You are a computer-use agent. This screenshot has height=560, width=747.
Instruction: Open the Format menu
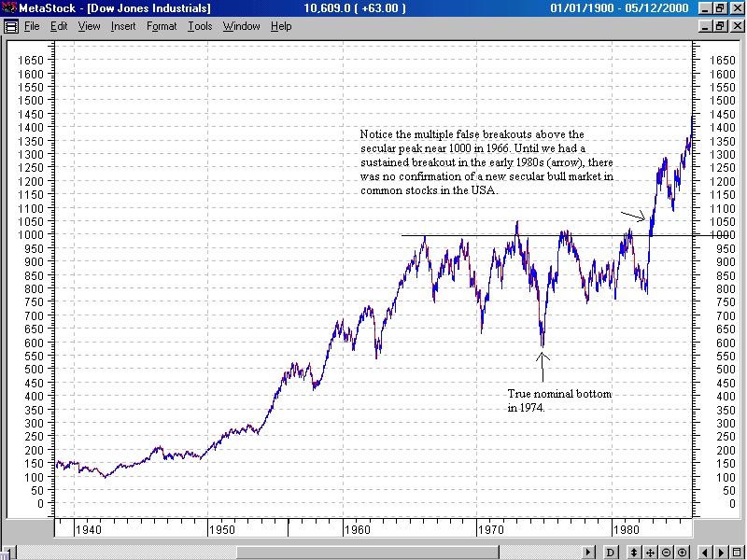[x=162, y=26]
